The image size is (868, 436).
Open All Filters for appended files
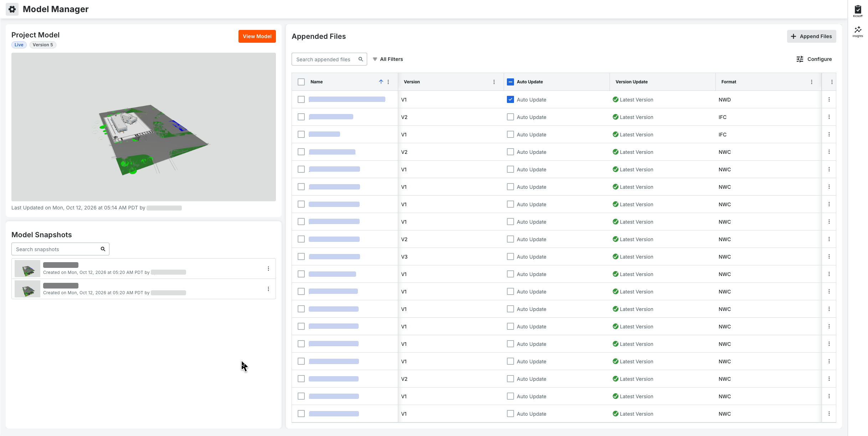click(x=388, y=59)
